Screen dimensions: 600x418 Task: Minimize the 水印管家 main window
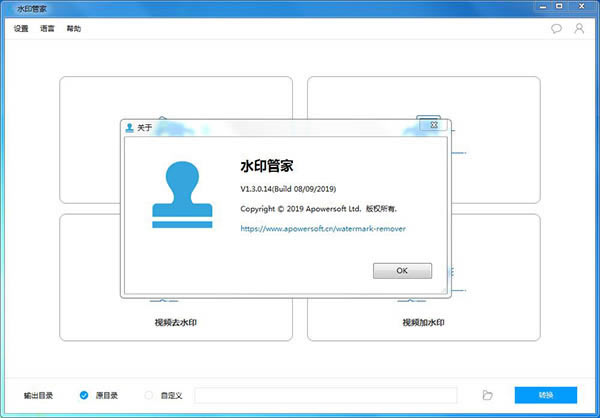coord(543,6)
